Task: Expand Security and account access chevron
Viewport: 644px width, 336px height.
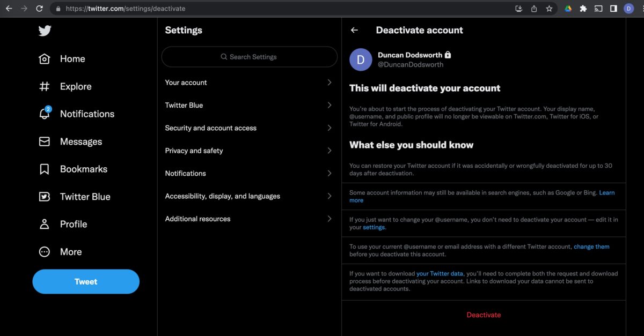Action: [x=330, y=128]
